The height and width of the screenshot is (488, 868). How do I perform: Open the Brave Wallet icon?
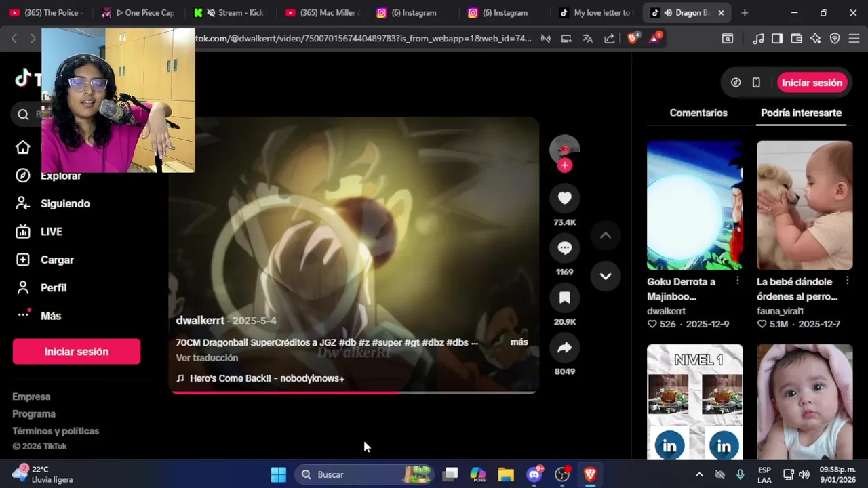[797, 39]
